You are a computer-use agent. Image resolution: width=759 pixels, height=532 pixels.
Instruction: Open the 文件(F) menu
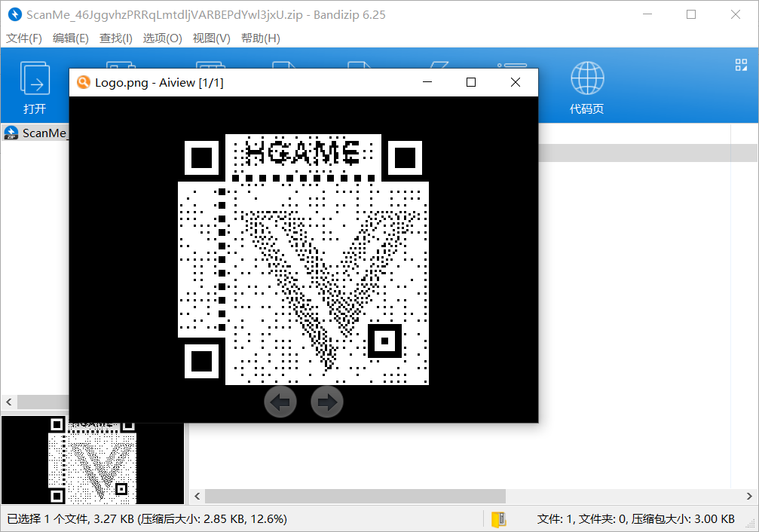point(25,38)
